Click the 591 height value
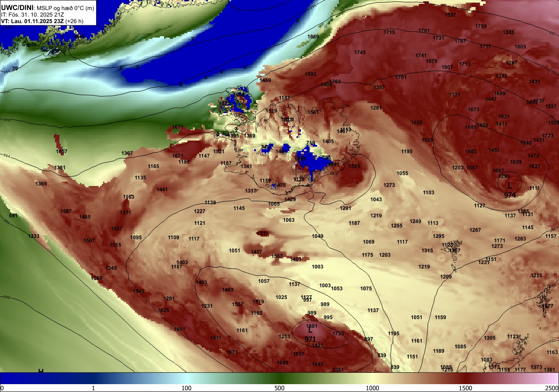559x392 pixels. point(13,216)
